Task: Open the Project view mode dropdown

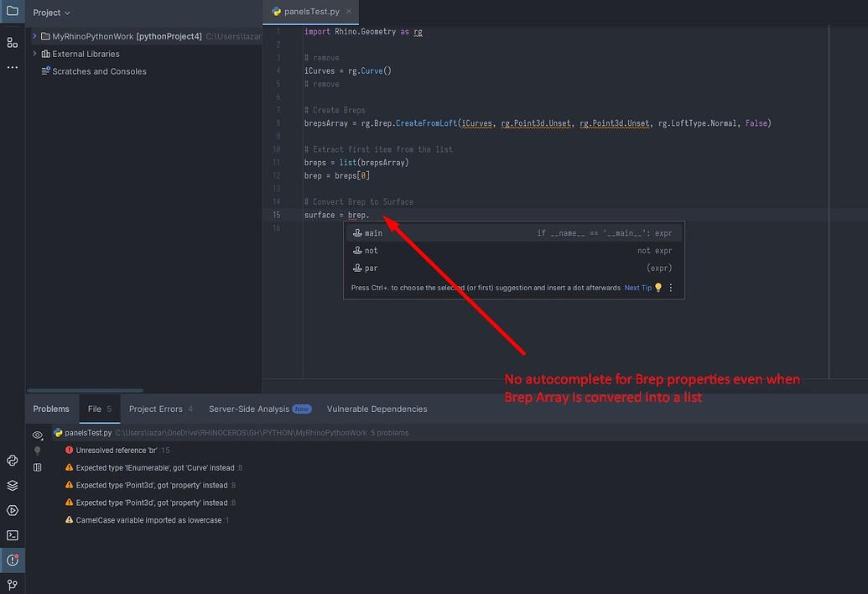Action: coord(50,13)
